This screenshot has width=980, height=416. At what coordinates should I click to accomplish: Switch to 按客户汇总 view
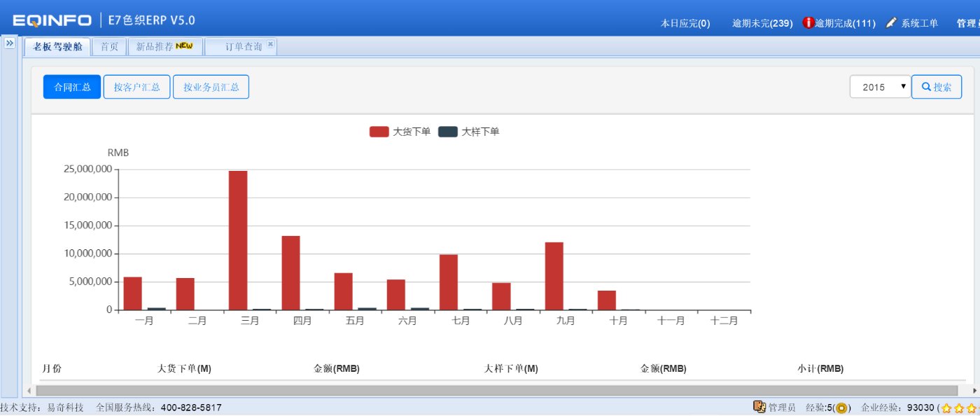(137, 87)
